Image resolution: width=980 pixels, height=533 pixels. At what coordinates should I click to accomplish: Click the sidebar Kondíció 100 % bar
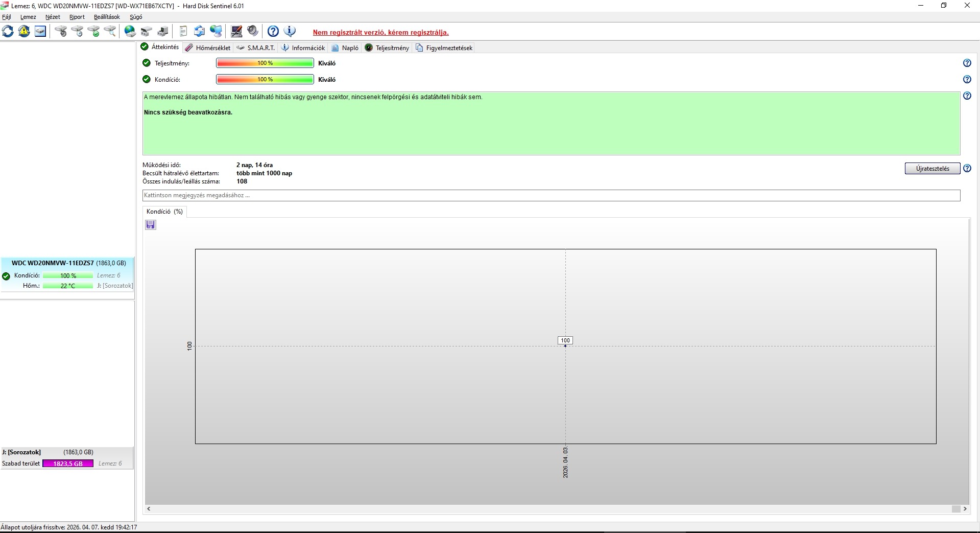[x=68, y=275]
